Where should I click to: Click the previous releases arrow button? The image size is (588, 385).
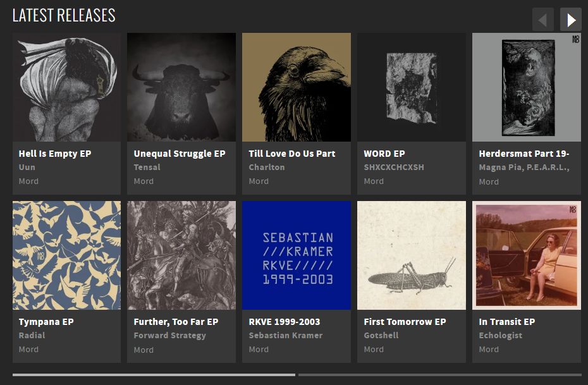pos(542,20)
